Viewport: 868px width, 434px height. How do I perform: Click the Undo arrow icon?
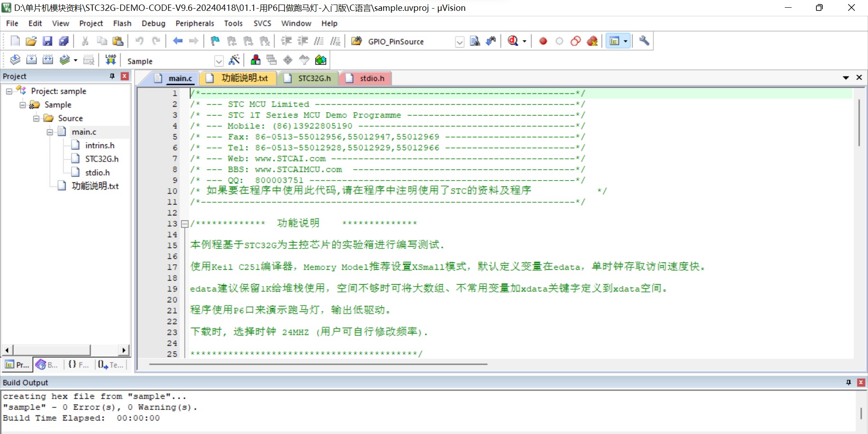[x=140, y=41]
